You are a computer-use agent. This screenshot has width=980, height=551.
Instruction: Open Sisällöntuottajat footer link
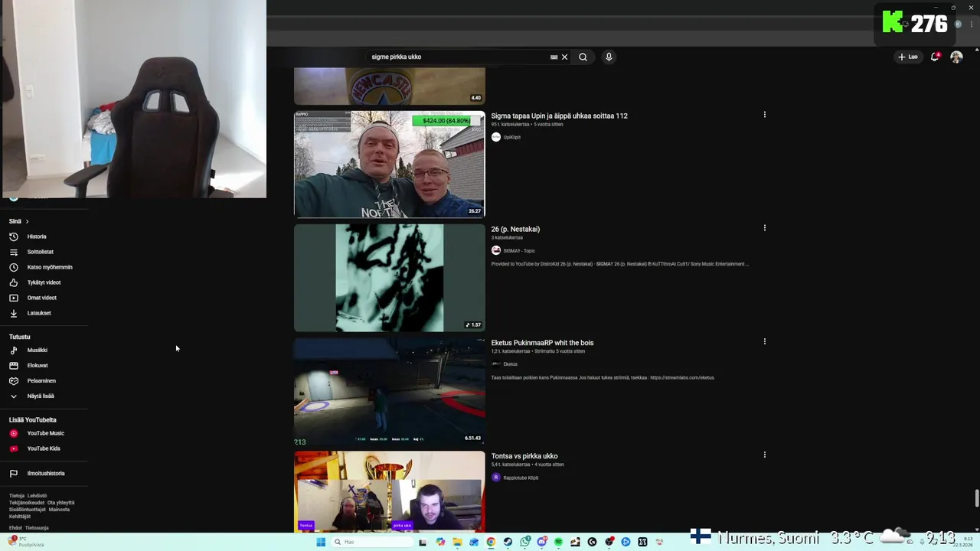tap(28, 510)
